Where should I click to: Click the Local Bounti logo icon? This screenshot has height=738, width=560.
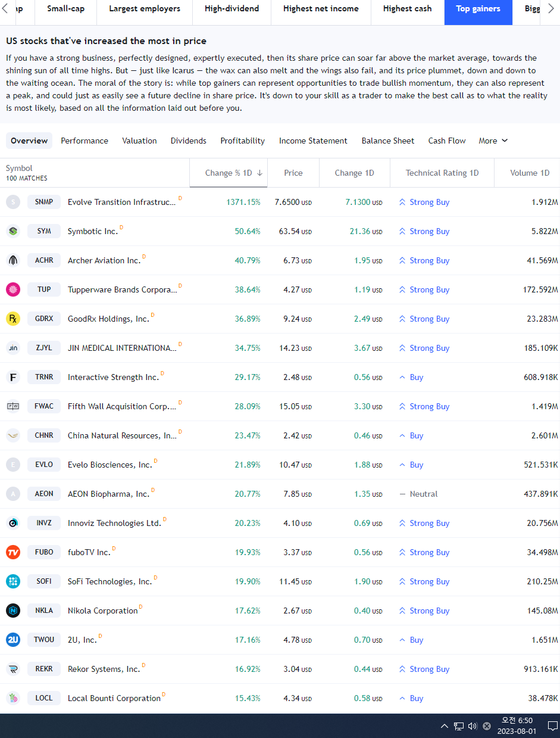point(13,698)
